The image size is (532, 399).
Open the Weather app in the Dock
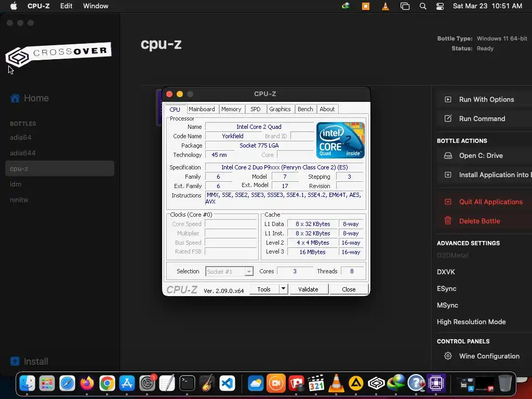coord(256,383)
